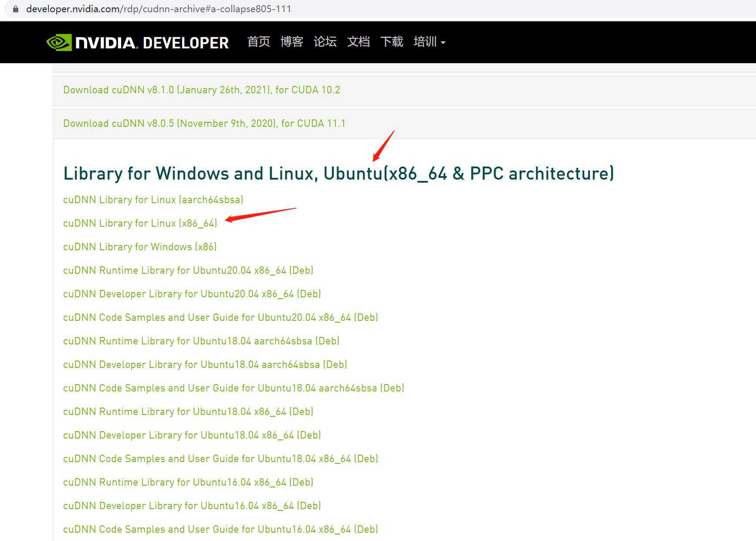Click the lock icon in address bar
Screen dimensions: 756x541
point(16,9)
